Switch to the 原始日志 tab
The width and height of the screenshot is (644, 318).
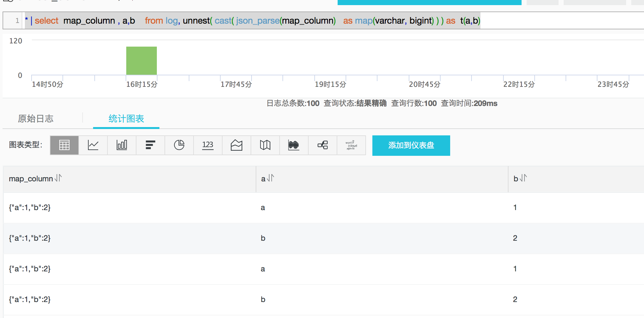tap(36, 119)
